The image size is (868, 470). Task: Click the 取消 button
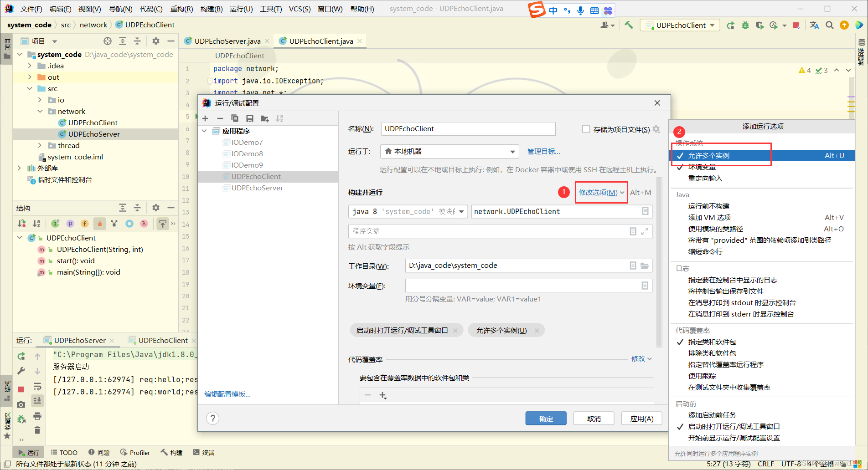pos(594,419)
